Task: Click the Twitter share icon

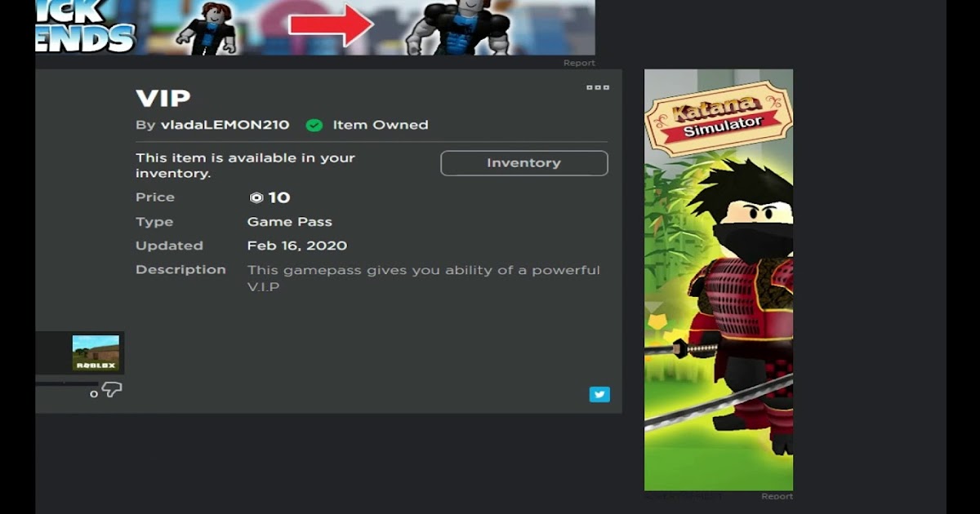Action: (x=599, y=394)
